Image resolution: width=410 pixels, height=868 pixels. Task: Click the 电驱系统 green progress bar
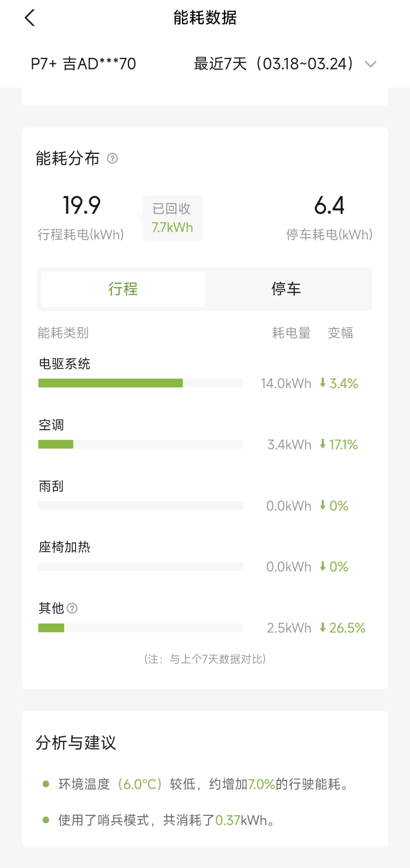point(111,383)
